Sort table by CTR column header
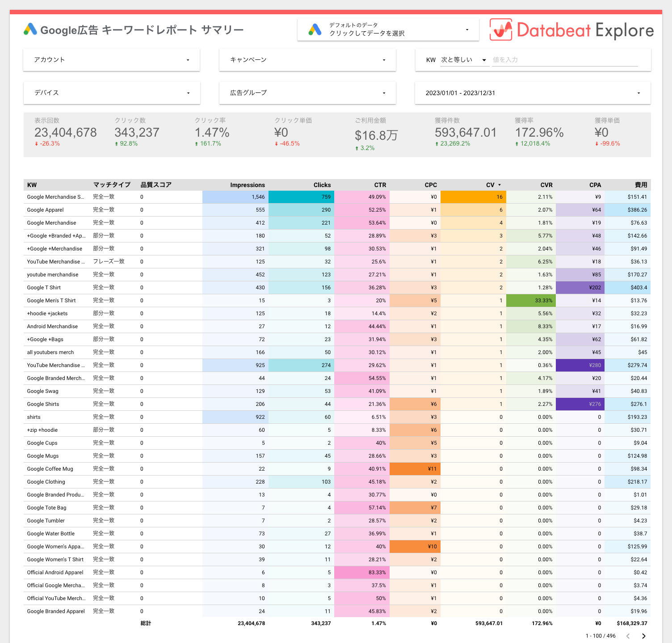 pos(380,185)
